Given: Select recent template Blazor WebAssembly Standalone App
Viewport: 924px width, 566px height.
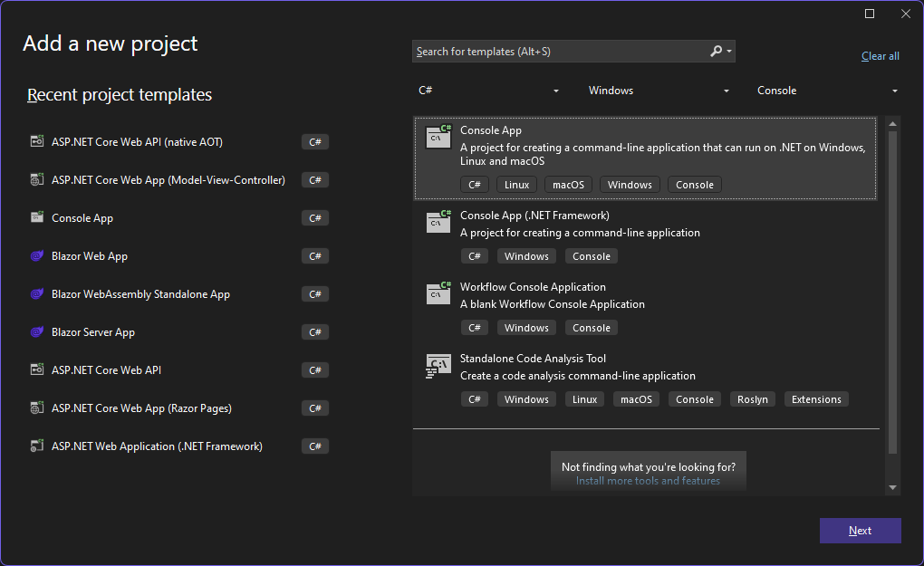Looking at the screenshot, I should (140, 294).
